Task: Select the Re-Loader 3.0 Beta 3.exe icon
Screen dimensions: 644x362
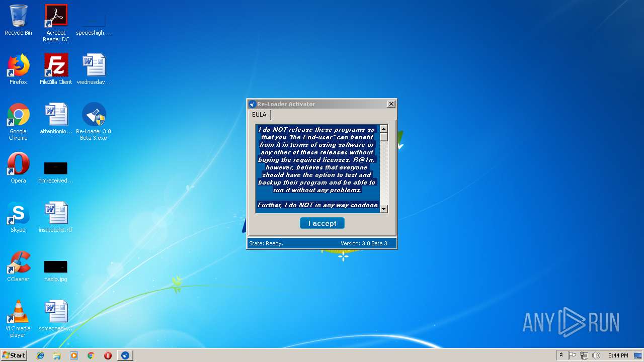Action: coord(94,122)
